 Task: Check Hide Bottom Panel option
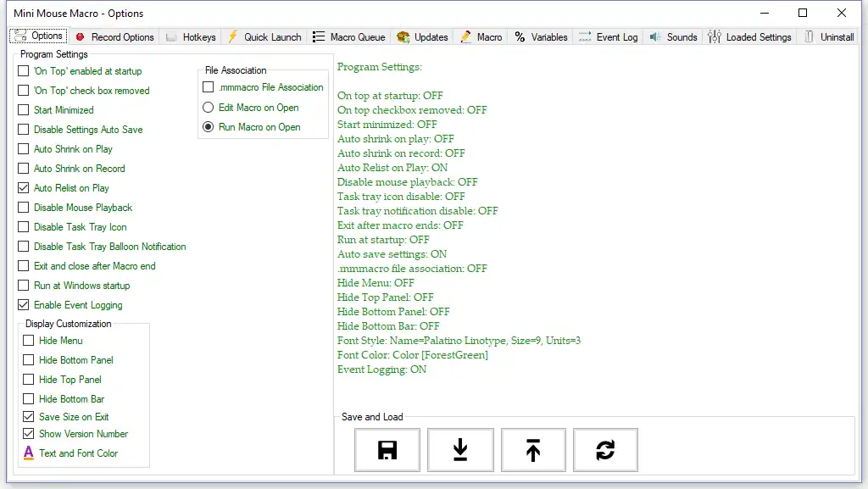[28, 359]
